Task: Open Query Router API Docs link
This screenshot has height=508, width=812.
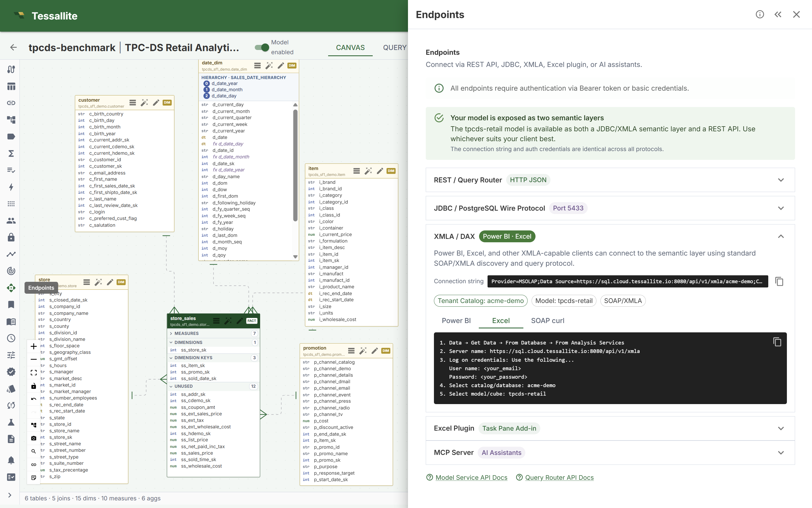Action: click(x=559, y=478)
